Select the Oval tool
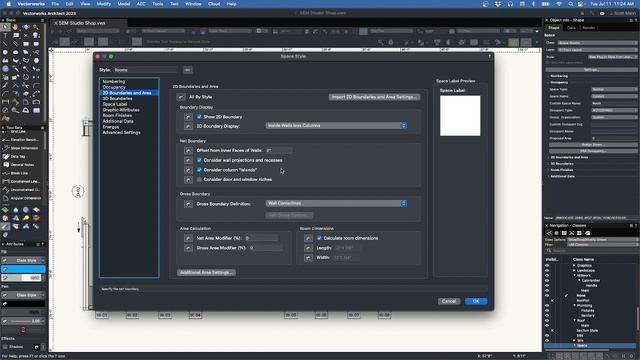Viewport: 640px width, 360px height. pyautogui.click(x=16, y=52)
